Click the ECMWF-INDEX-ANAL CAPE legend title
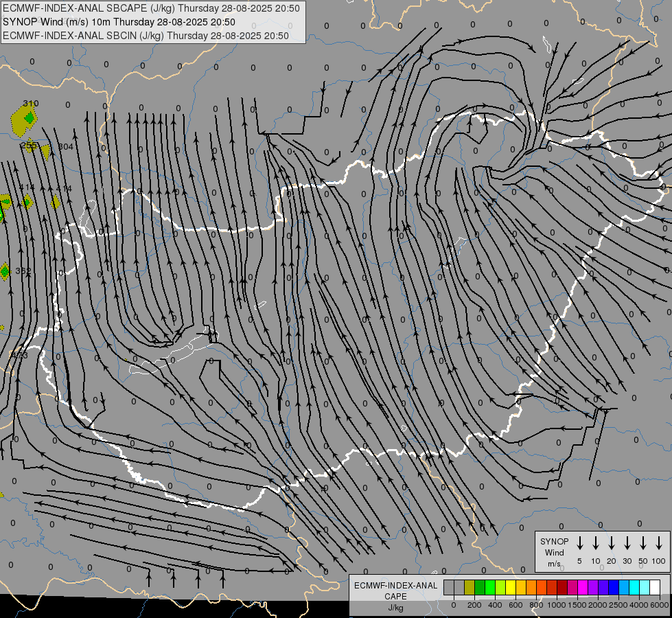The width and height of the screenshot is (672, 618). [395, 591]
